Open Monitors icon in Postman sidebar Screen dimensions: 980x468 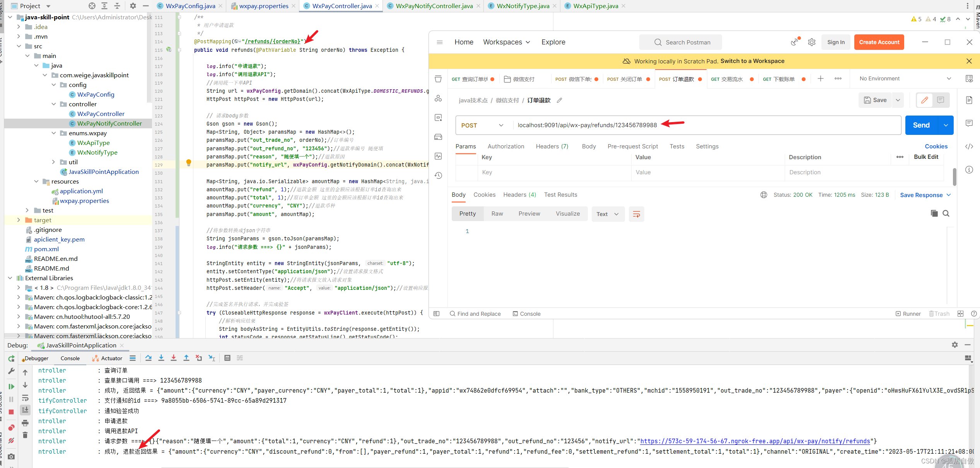438,156
